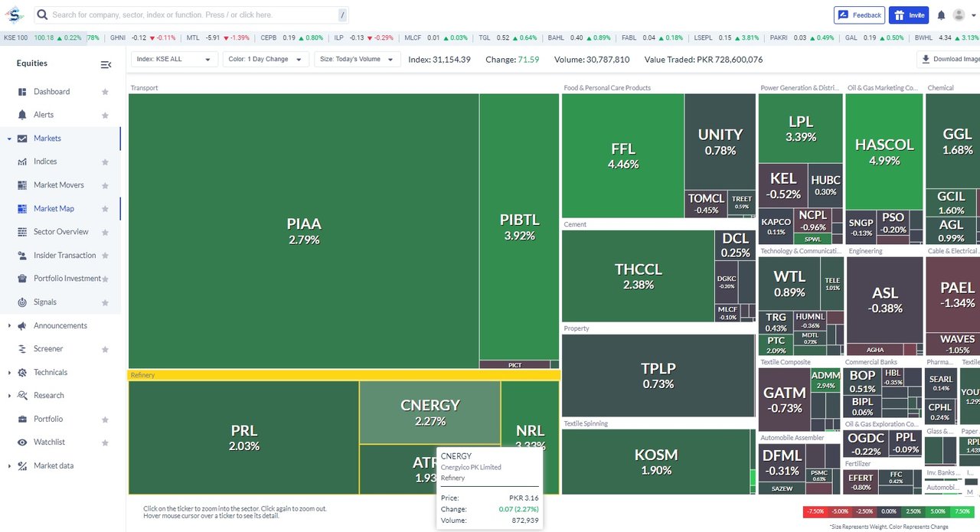Click the Alerts bell sidebar icon
The image size is (980, 532).
tap(22, 115)
